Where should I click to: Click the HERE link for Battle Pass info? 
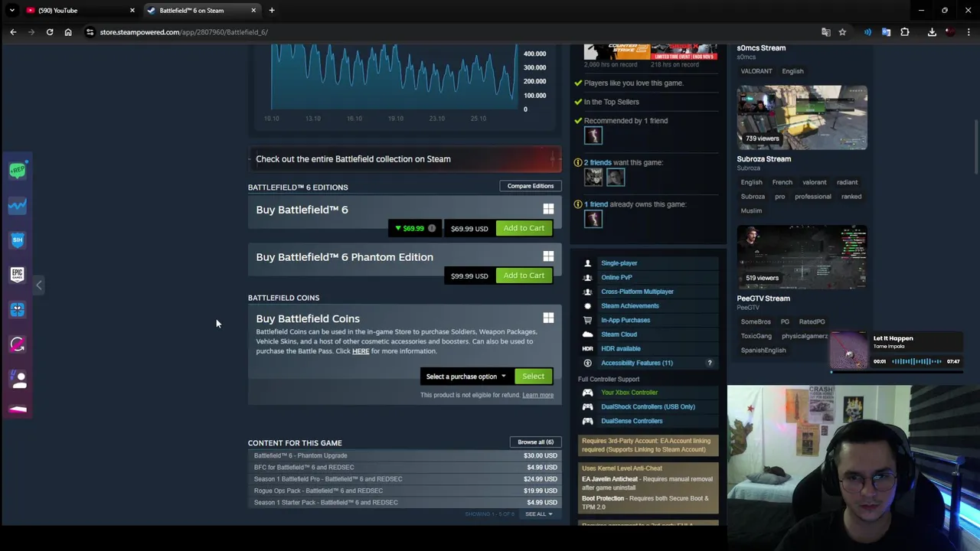tap(361, 351)
